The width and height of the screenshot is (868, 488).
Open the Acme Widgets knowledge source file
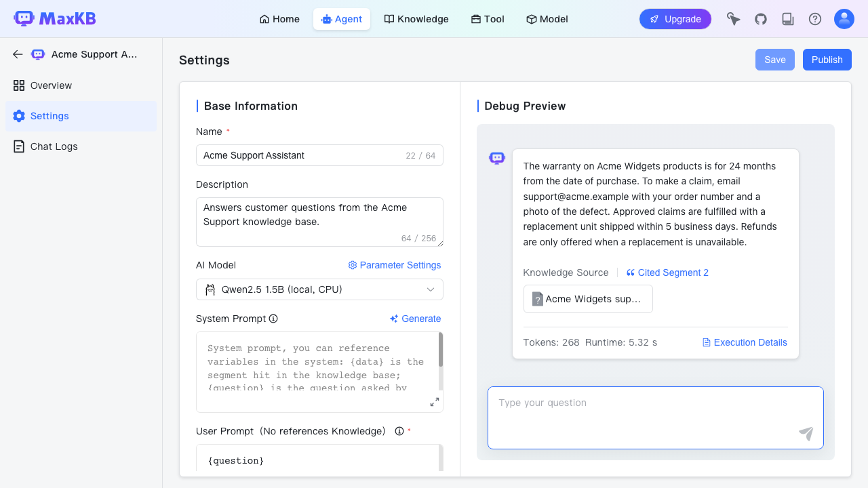tap(588, 299)
